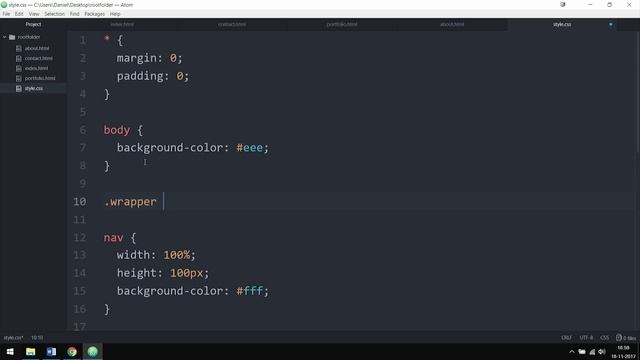
Task: Show hidden system tray icons
Action: coord(572,352)
